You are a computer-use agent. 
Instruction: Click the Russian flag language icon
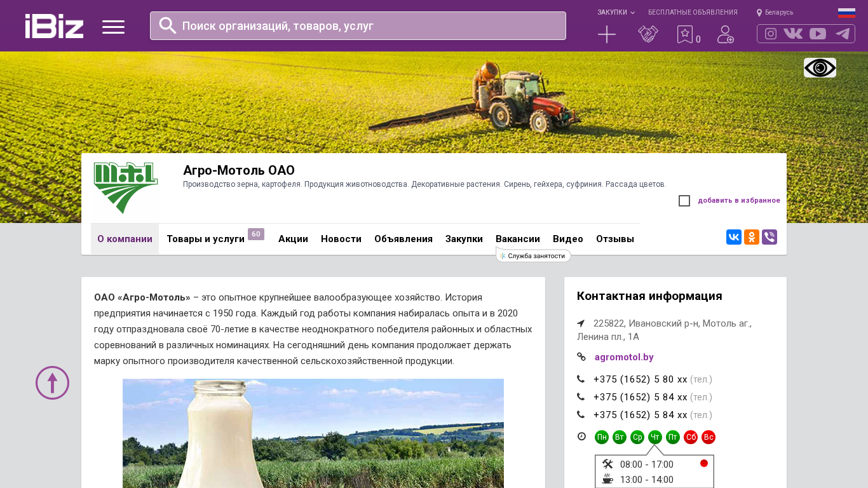(846, 13)
